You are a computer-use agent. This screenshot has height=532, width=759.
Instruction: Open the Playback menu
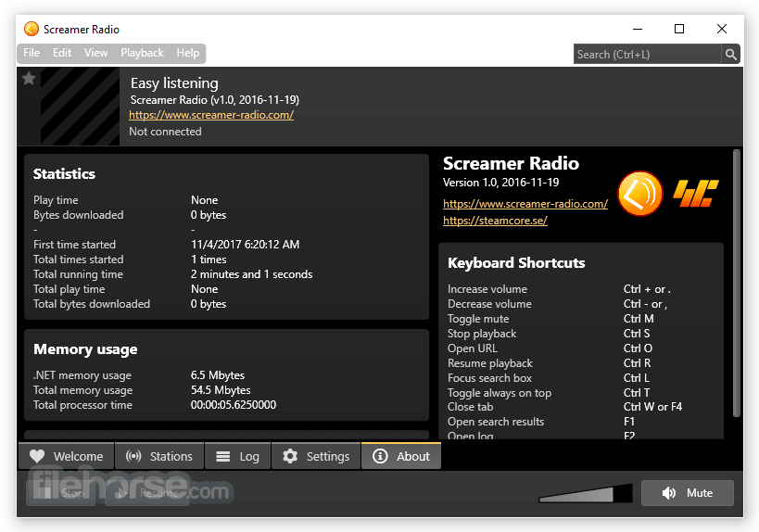(142, 53)
